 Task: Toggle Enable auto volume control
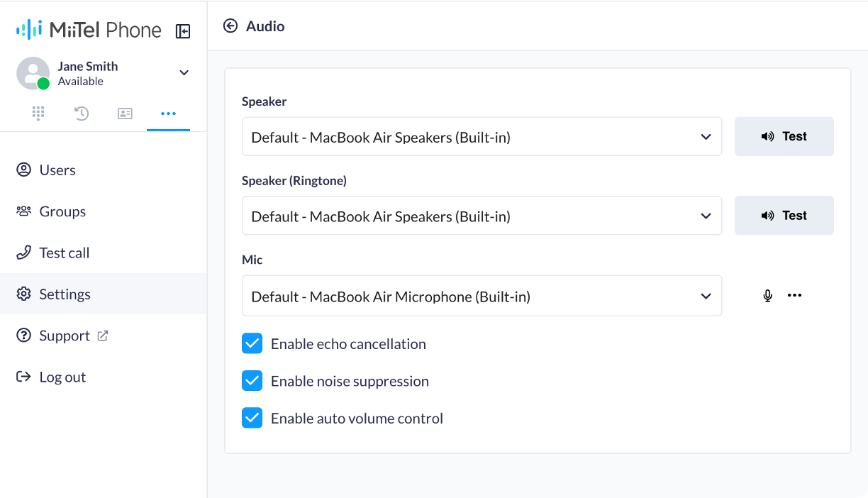pyautogui.click(x=252, y=419)
